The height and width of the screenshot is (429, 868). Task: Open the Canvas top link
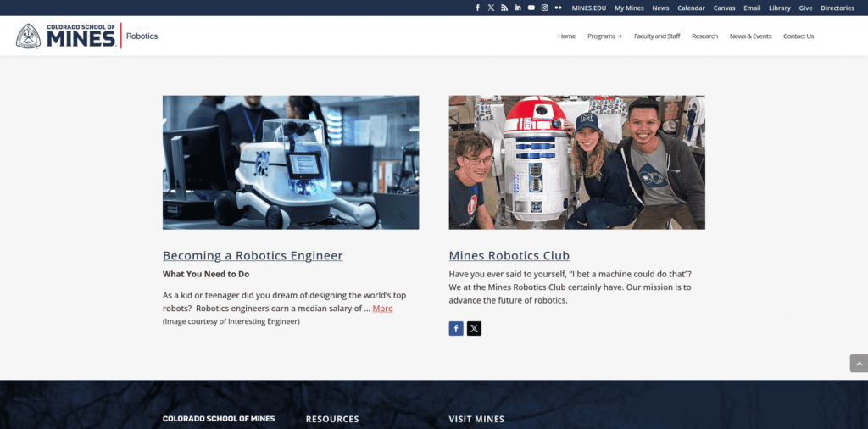coord(724,8)
